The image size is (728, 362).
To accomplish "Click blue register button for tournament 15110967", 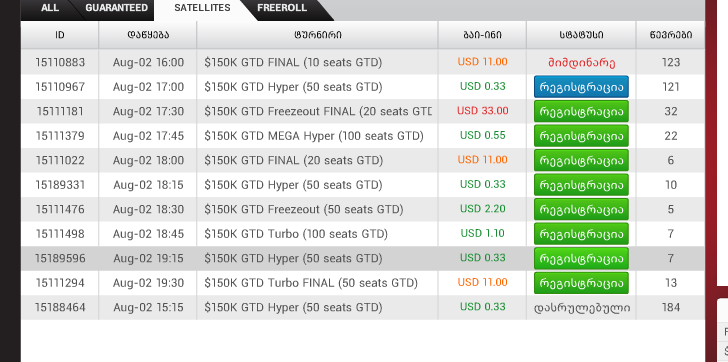I will 581,87.
